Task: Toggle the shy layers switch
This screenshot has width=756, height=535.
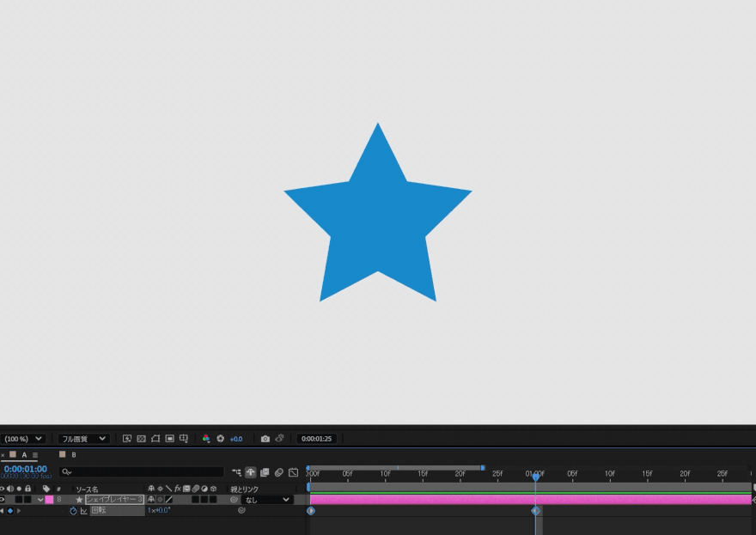Action: [x=251, y=472]
